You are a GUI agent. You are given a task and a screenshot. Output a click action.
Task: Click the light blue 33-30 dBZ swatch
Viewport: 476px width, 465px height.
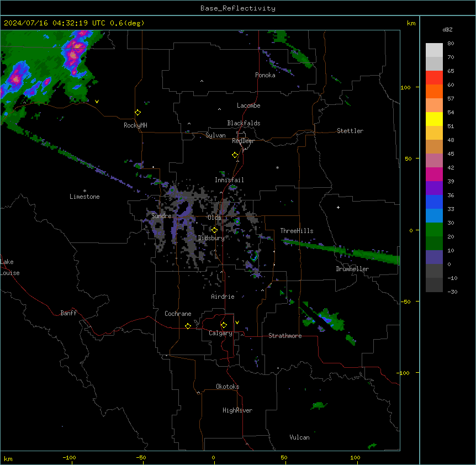point(434,215)
